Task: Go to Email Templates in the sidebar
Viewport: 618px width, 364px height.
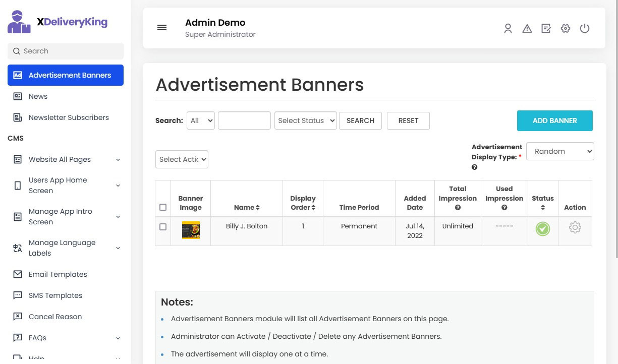Action: [x=57, y=274]
